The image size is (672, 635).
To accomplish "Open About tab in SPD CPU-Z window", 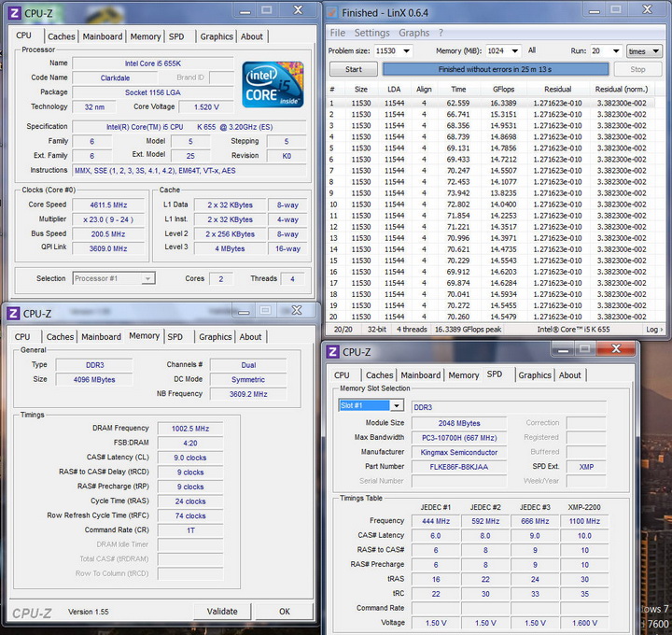I will 569,375.
